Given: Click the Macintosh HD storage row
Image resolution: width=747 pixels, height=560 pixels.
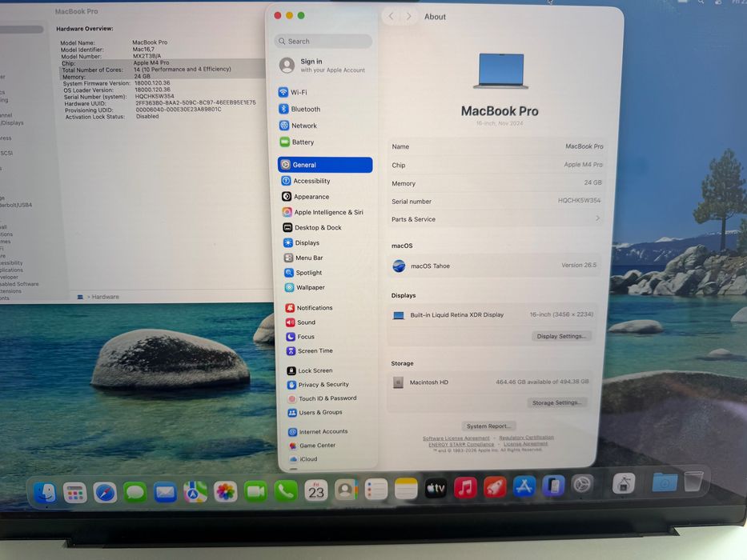Looking at the screenshot, I should pyautogui.click(x=490, y=382).
